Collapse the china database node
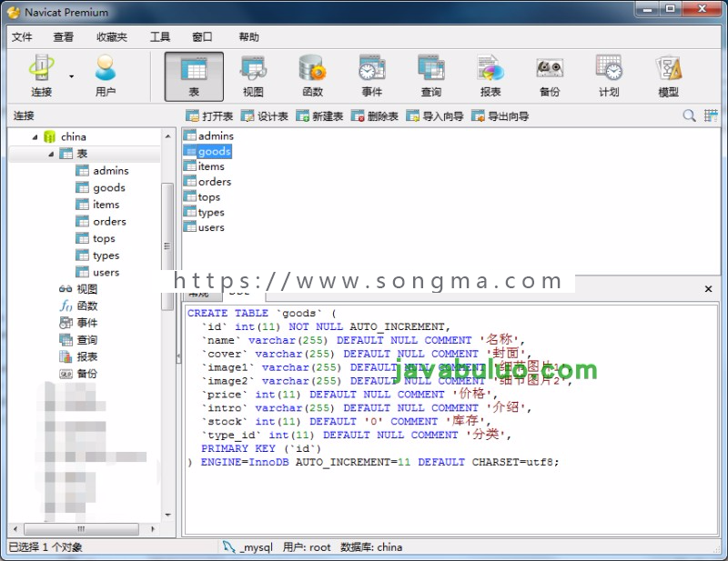728x561 pixels. [35, 137]
